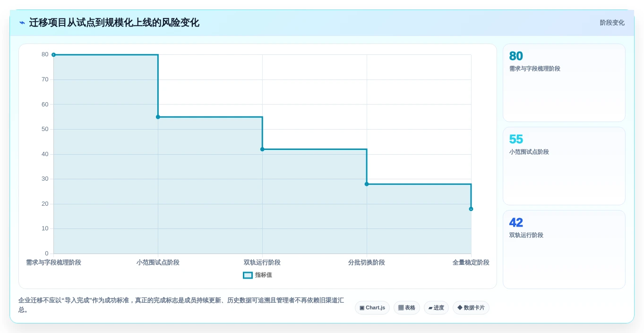
Task: Toggle the 指标值 legend item
Action: coord(258,275)
